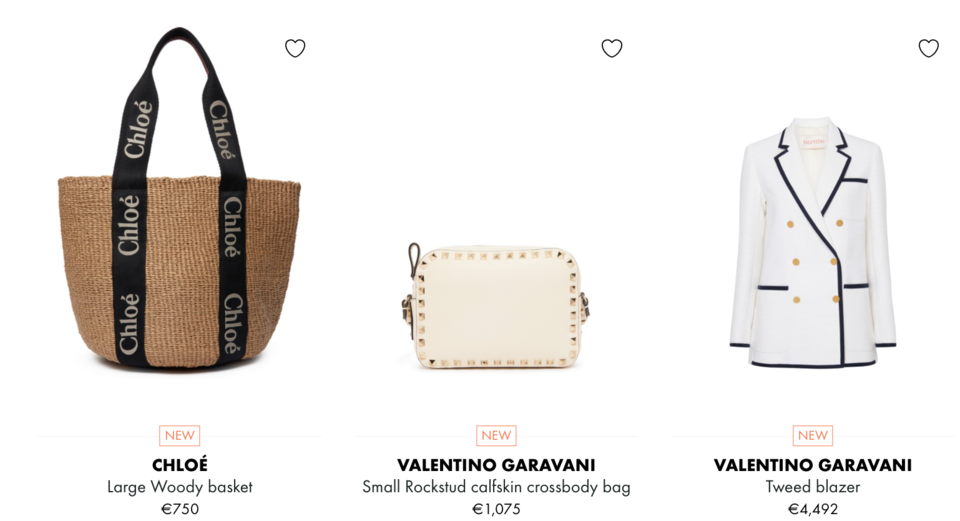Screen dimensions: 960x521
Task: Open the white Tweed blazer image
Action: [813, 242]
